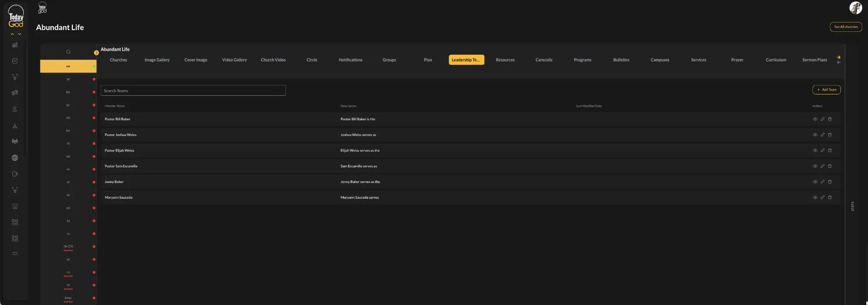Click the Today With God logo
The image size is (868, 305).
[x=16, y=16]
